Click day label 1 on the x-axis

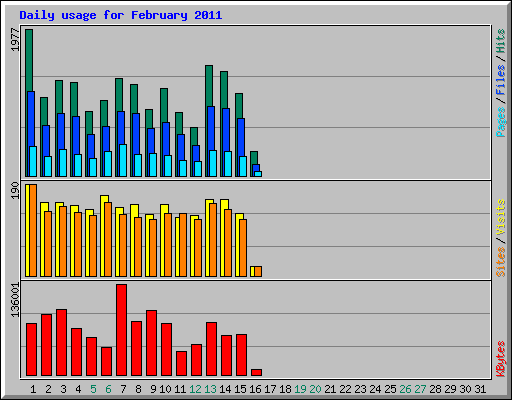33,389
